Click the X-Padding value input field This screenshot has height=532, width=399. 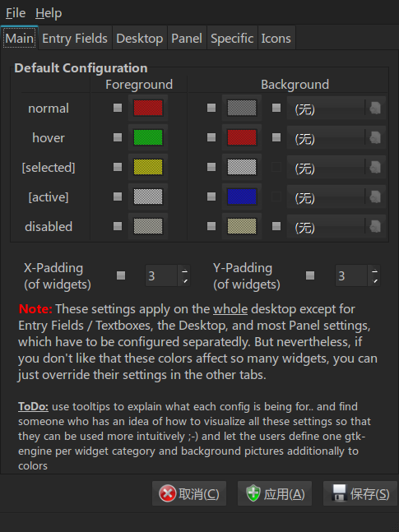[x=161, y=275]
